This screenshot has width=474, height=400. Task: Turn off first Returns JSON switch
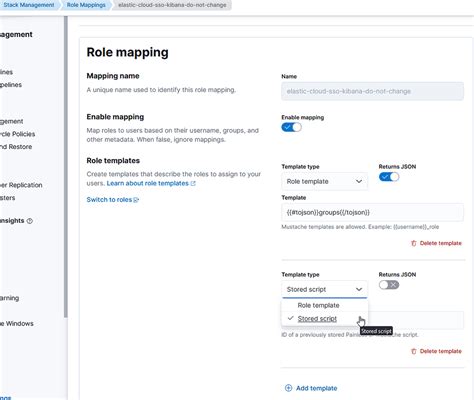389,177
